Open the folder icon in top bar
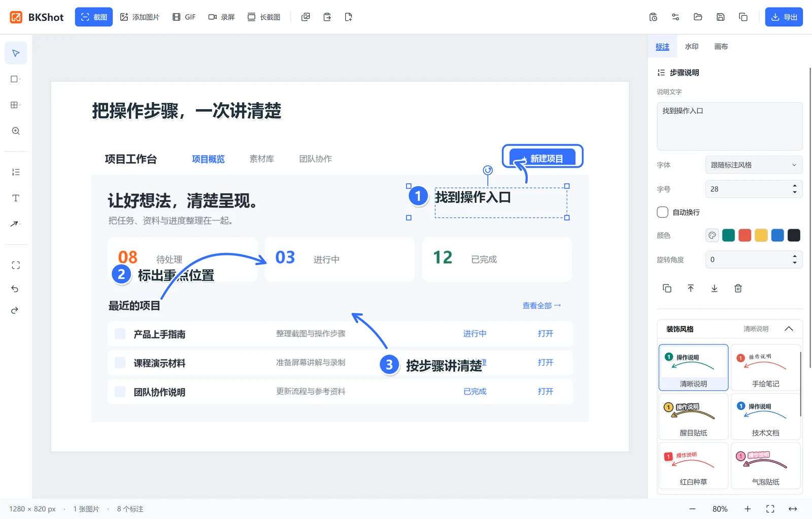Screen dimensions: 812x519 pos(698,17)
